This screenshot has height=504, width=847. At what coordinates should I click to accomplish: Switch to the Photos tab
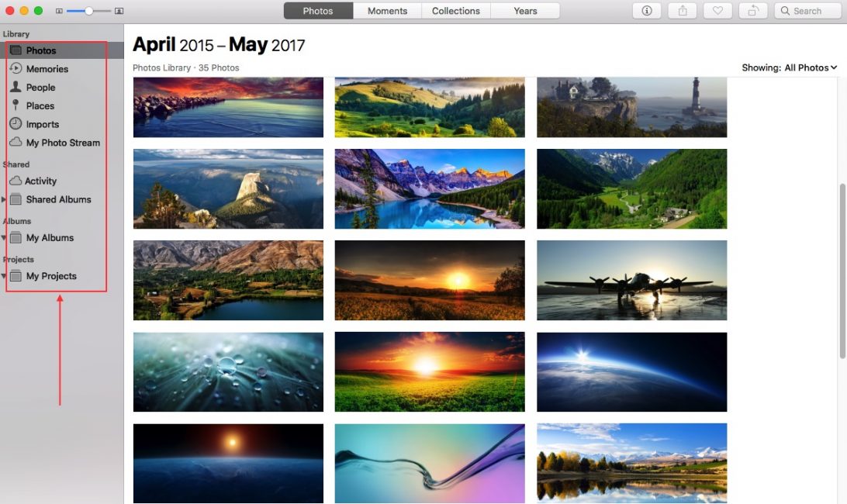tap(318, 11)
